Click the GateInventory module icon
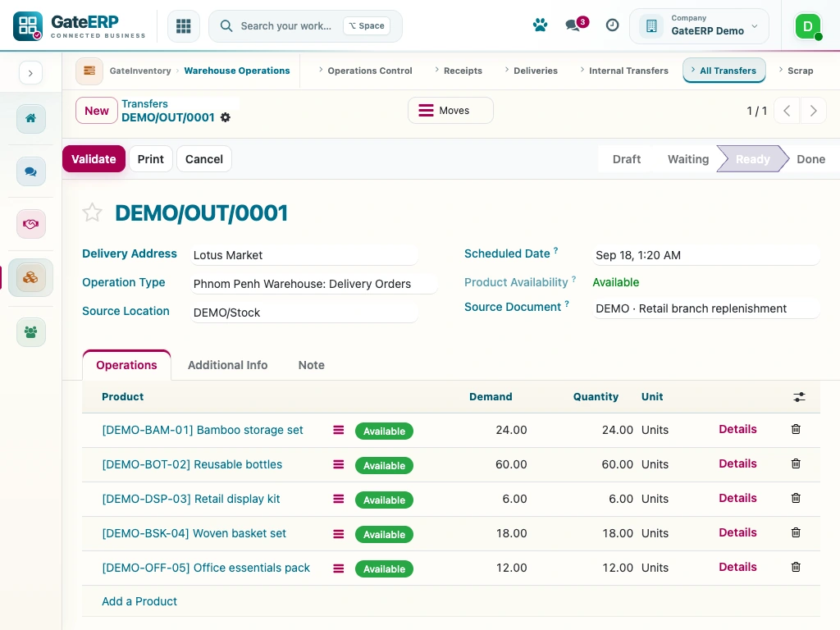This screenshot has height=630, width=840. (x=89, y=71)
